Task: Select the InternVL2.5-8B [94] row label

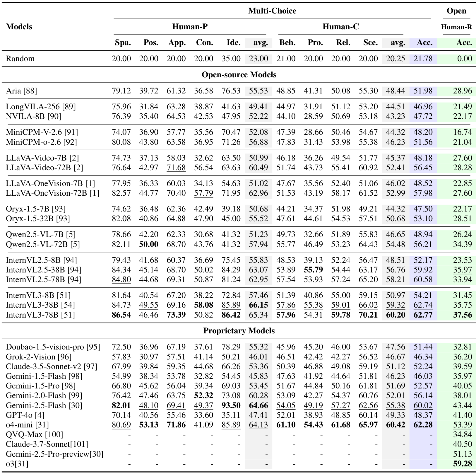Action: (x=41, y=260)
